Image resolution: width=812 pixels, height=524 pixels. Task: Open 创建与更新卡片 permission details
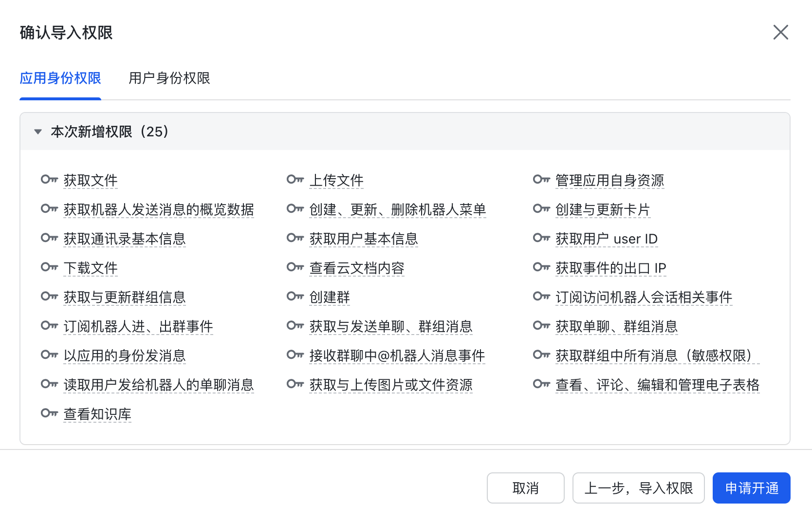(x=603, y=209)
